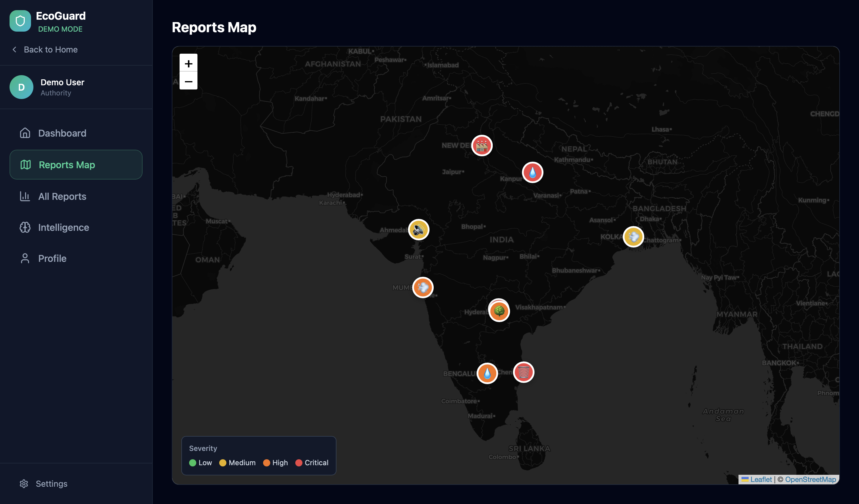Open the Intelligence section
Image resolution: width=859 pixels, height=504 pixels.
[x=63, y=227]
